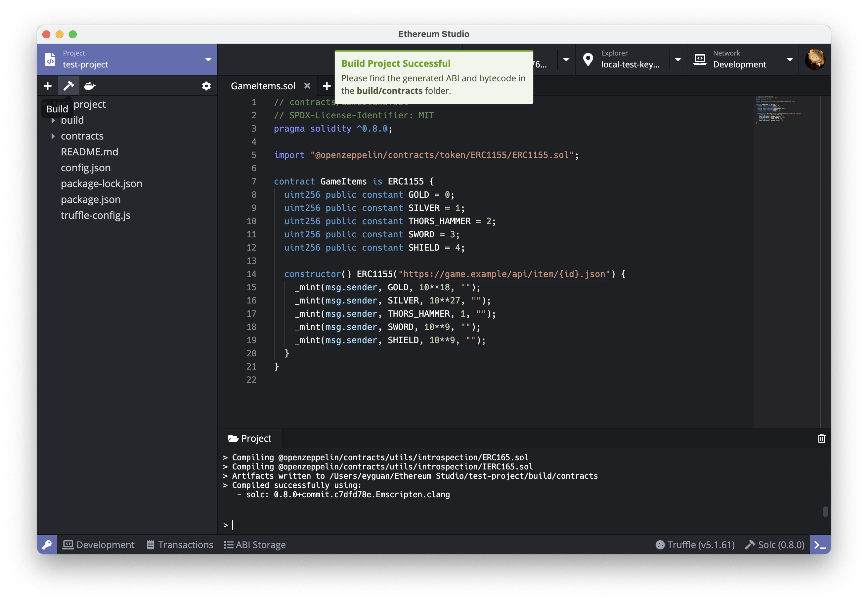Open project settings gear icon

[x=206, y=86]
